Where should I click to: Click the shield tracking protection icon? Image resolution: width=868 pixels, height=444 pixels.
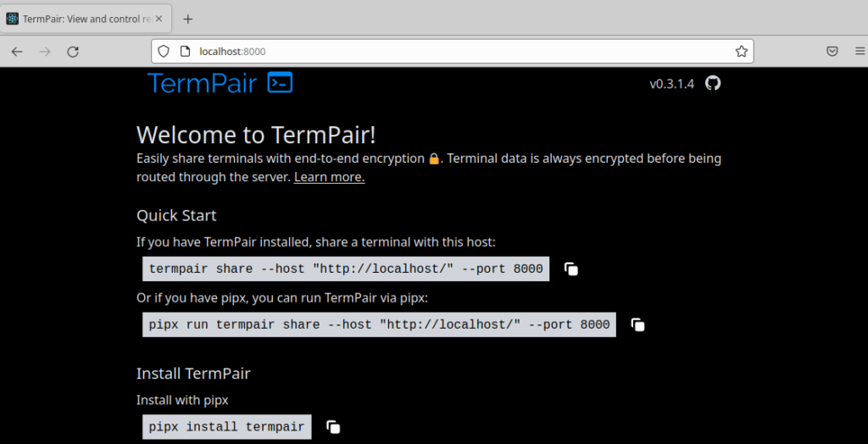[x=164, y=52]
